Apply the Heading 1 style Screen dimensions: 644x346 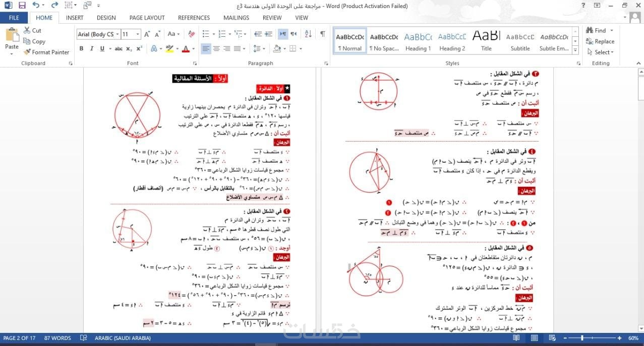[x=418, y=41]
